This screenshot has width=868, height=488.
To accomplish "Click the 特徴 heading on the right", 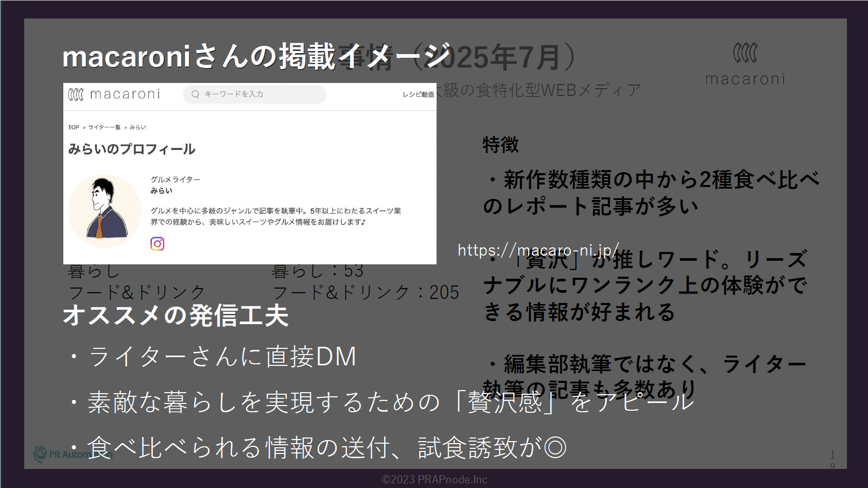I will pos(500,145).
